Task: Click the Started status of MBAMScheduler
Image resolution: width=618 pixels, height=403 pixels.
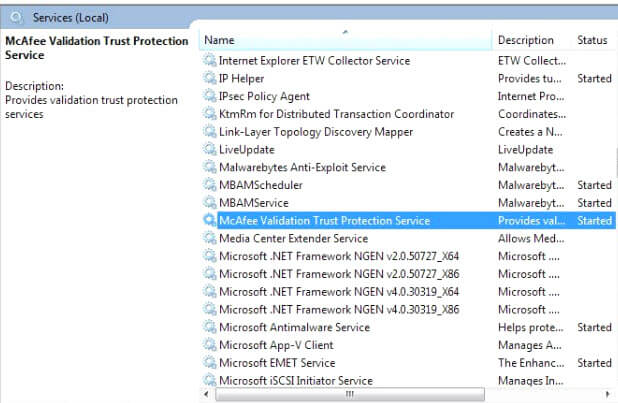Action: click(x=594, y=185)
